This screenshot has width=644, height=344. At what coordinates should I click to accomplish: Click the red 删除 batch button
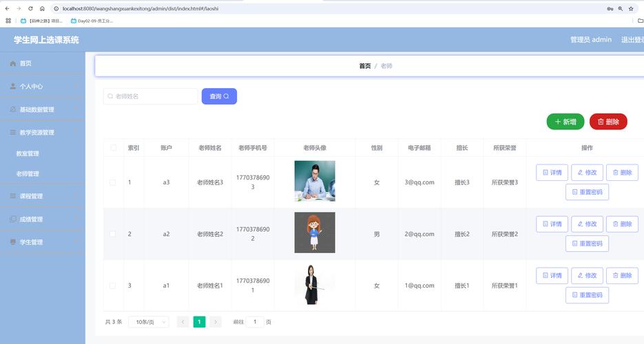pos(608,121)
